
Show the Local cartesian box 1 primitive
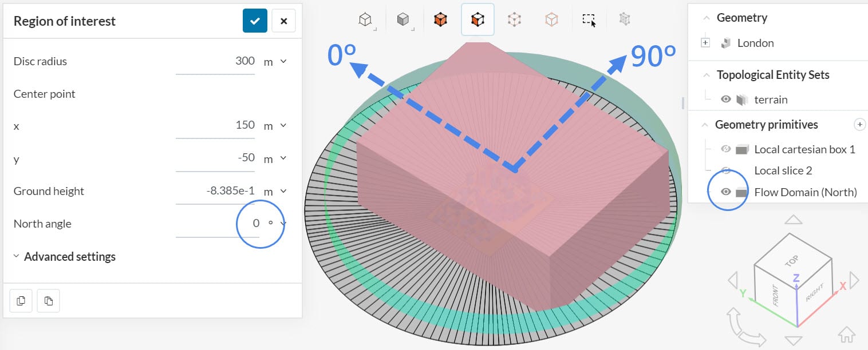click(725, 149)
